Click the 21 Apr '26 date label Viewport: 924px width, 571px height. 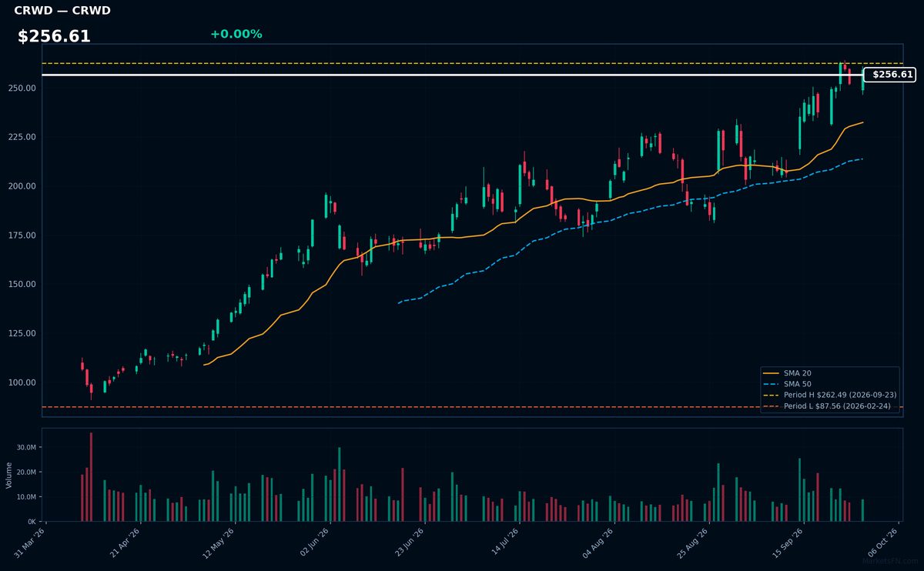pos(125,542)
